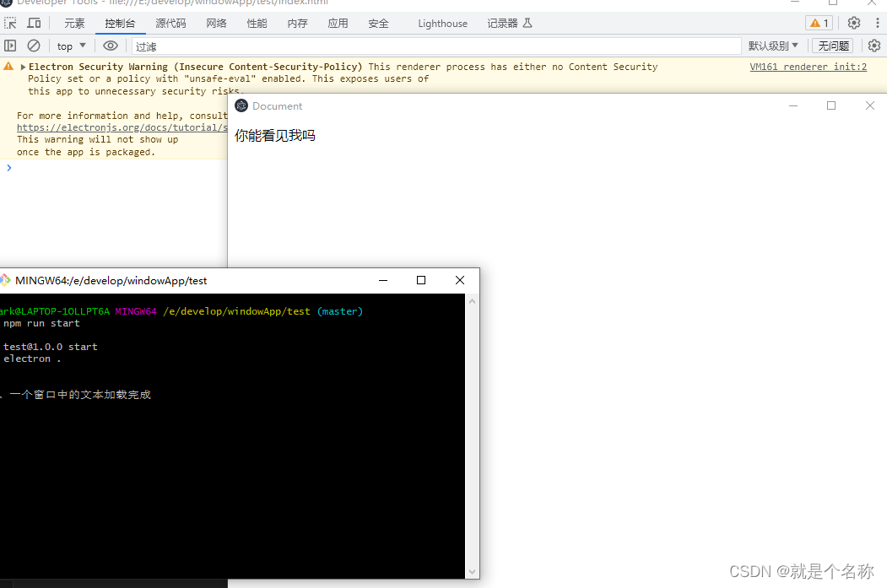The height and width of the screenshot is (588, 887).
Task: Click the npm run start line in the terminal
Action: [x=41, y=323]
